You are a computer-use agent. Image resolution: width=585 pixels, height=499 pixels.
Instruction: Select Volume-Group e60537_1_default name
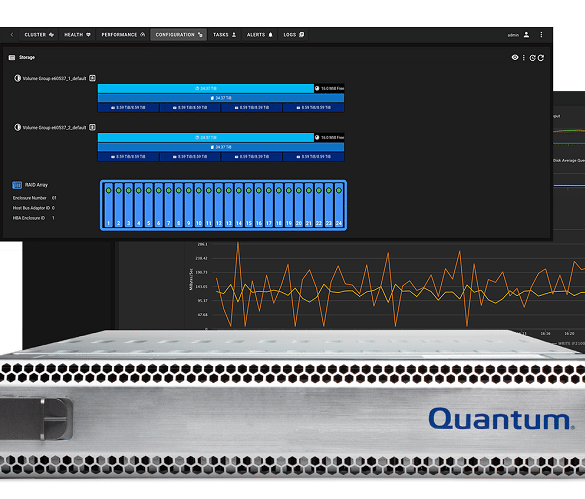pyautogui.click(x=54, y=78)
